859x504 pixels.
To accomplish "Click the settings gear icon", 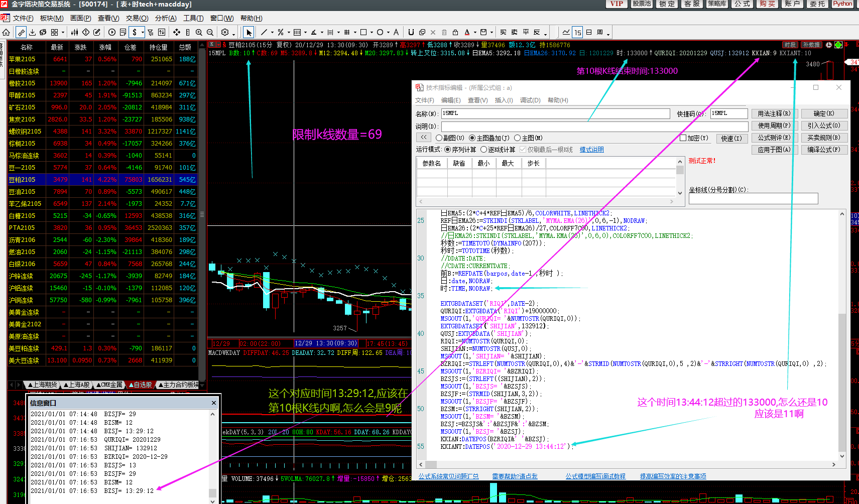I will (224, 32).
